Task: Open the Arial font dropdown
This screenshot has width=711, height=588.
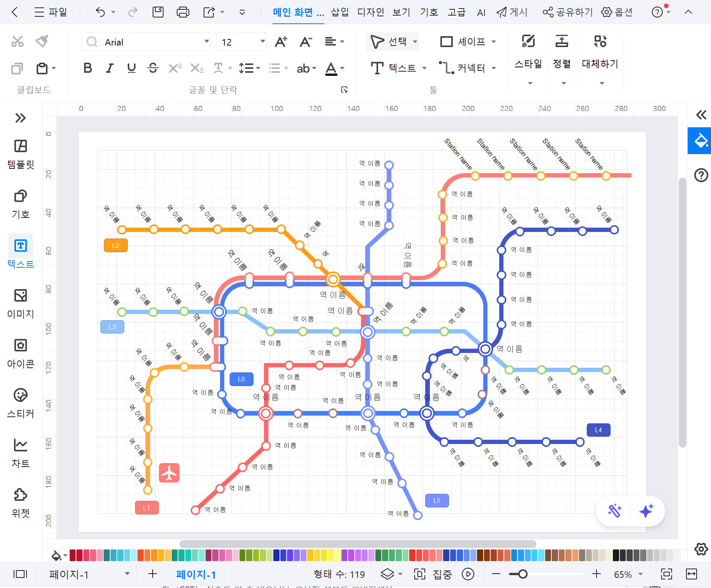Action: click(207, 42)
